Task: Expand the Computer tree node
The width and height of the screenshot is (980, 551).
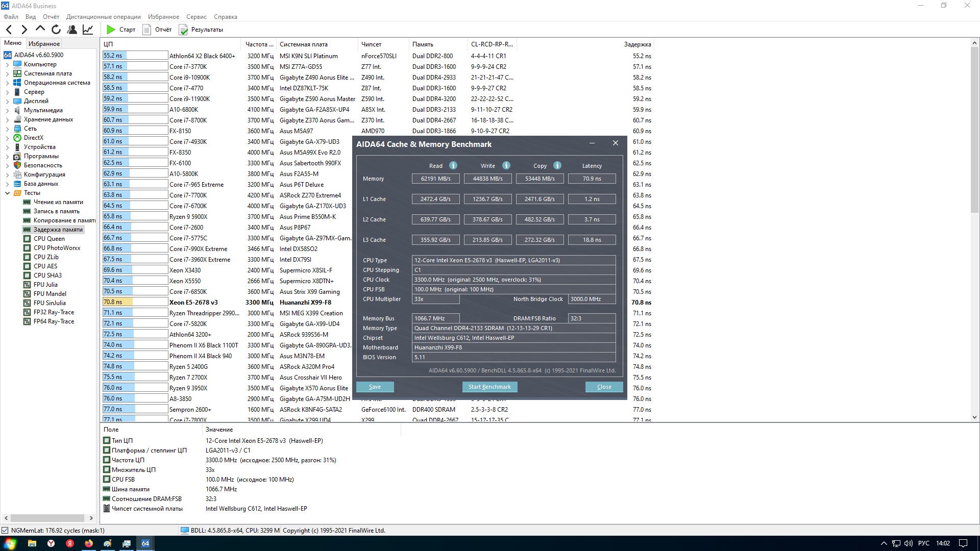Action: tap(7, 64)
